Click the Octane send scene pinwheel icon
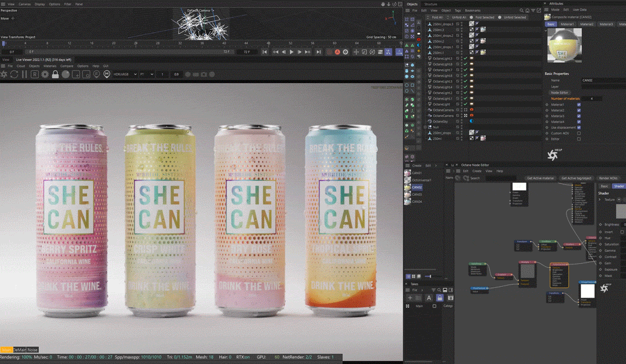Image resolution: width=626 pixels, height=364 pixels. click(4, 74)
